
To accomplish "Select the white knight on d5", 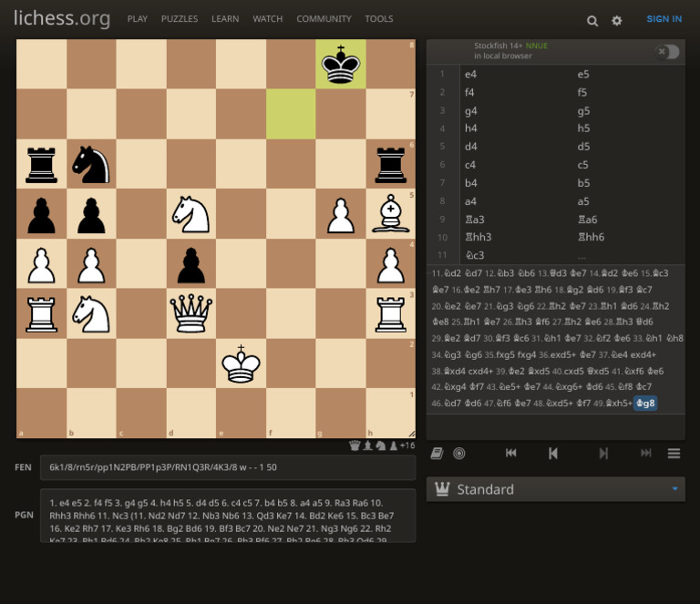I will click(x=191, y=214).
